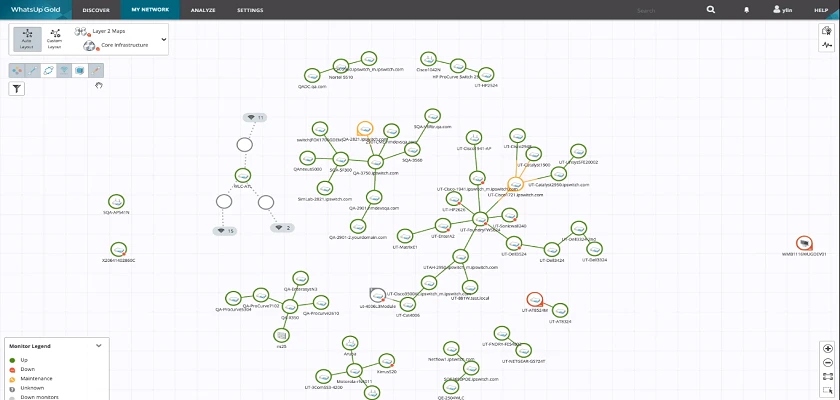
Task: Collapse the Monitor Legend panel
Action: pos(99,346)
